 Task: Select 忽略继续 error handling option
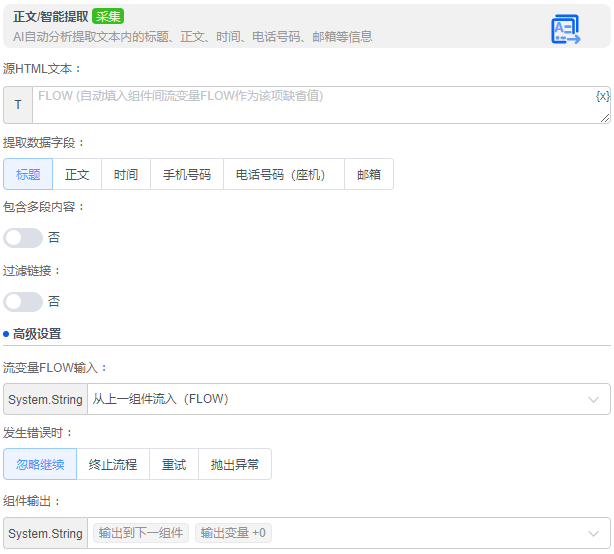(40, 464)
